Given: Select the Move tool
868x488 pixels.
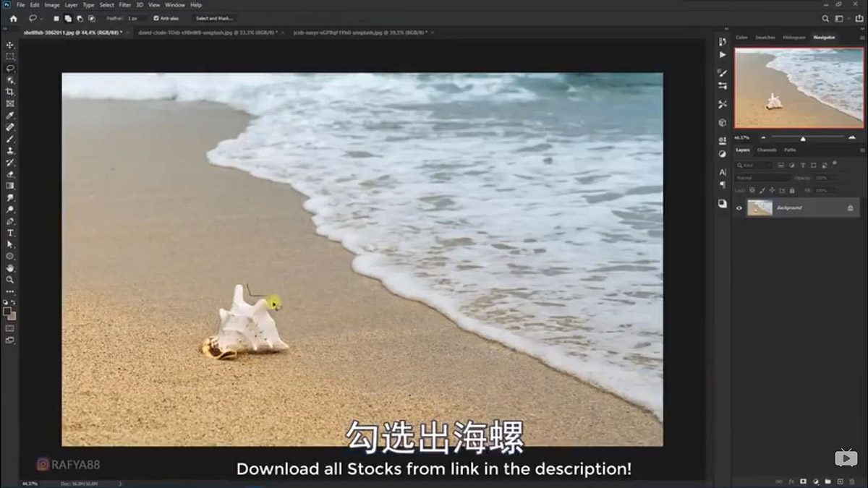Looking at the screenshot, I should pyautogui.click(x=9, y=44).
